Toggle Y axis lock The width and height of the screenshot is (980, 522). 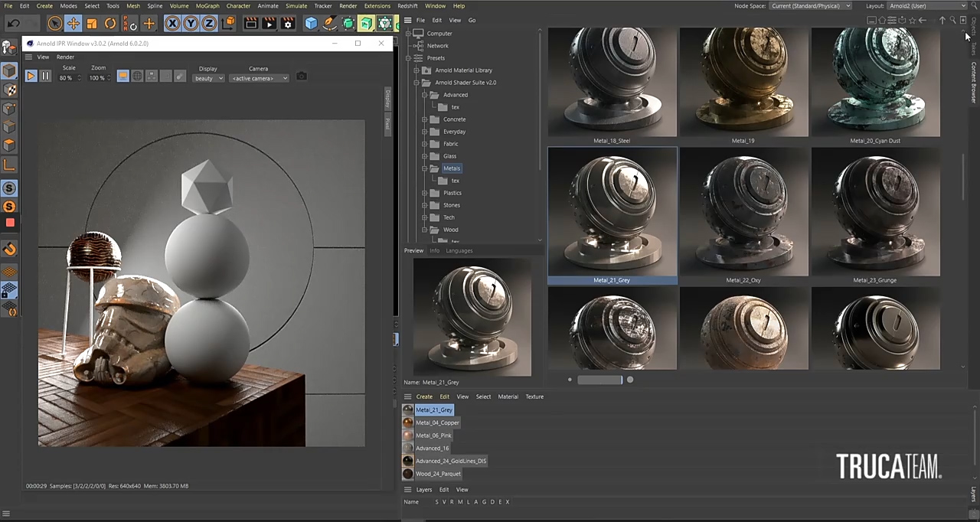click(191, 24)
